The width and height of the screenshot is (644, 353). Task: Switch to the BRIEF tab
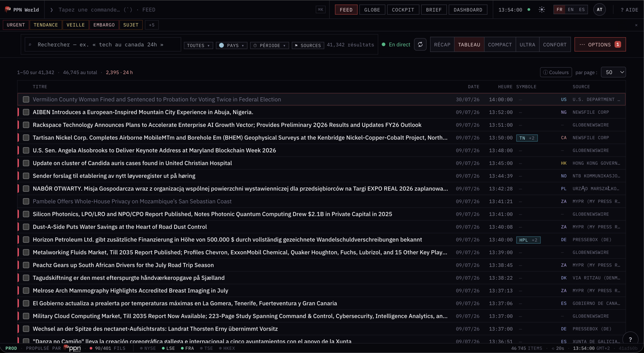pos(434,10)
